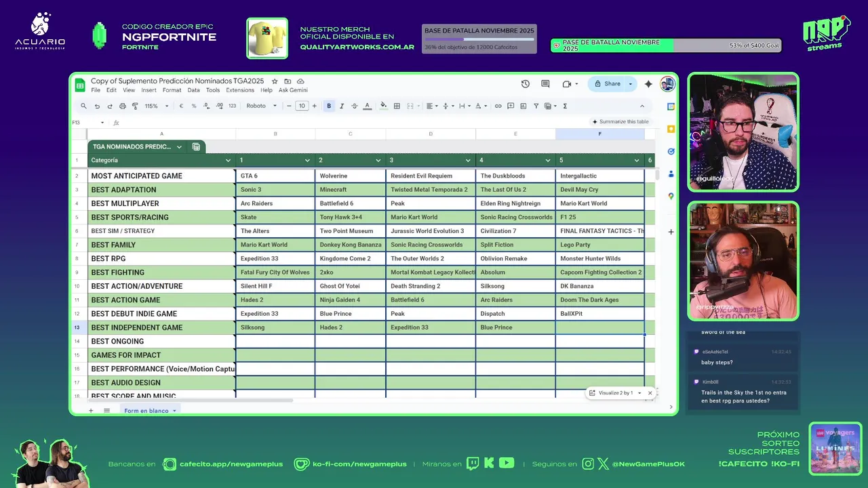Insert a comment via toolbar icon
The image size is (868, 488).
[511, 106]
